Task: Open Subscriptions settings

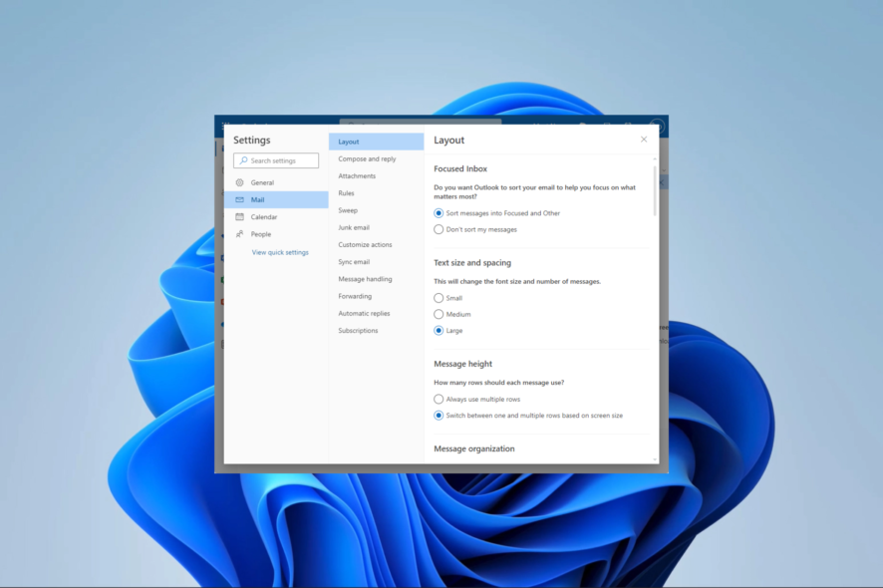Action: click(376, 331)
